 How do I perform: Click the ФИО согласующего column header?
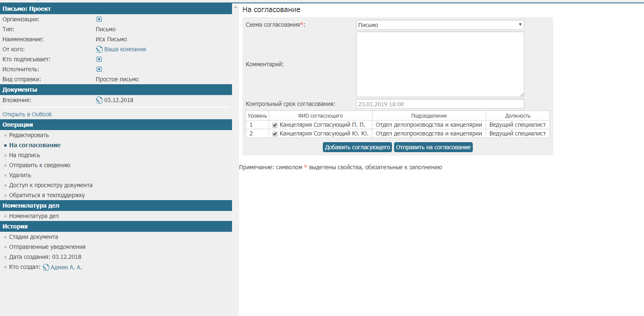click(321, 115)
